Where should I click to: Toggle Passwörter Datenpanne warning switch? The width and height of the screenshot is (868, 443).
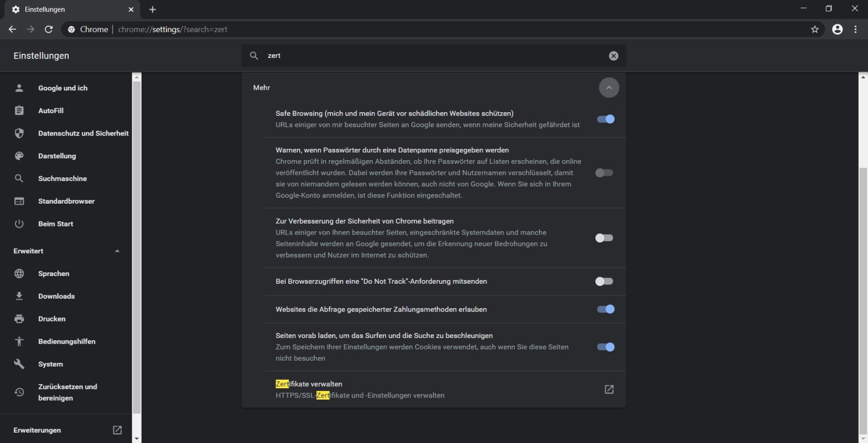click(604, 173)
